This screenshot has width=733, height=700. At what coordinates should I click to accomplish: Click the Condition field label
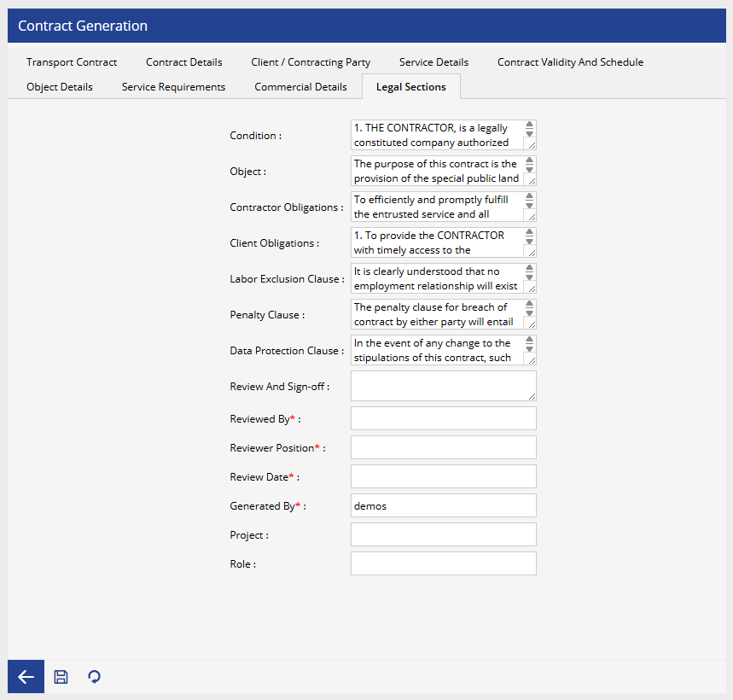(x=255, y=136)
